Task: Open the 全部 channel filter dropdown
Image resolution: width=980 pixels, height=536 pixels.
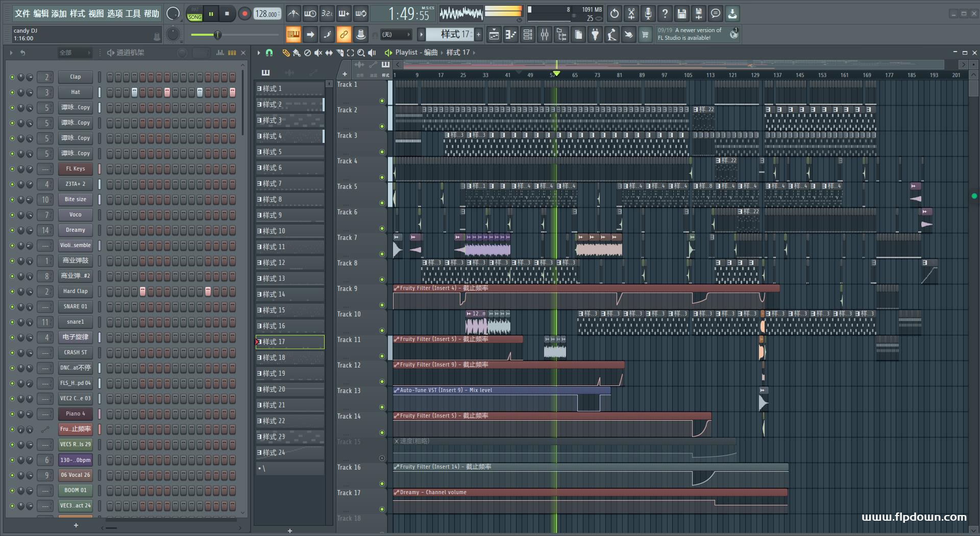Action: click(75, 53)
